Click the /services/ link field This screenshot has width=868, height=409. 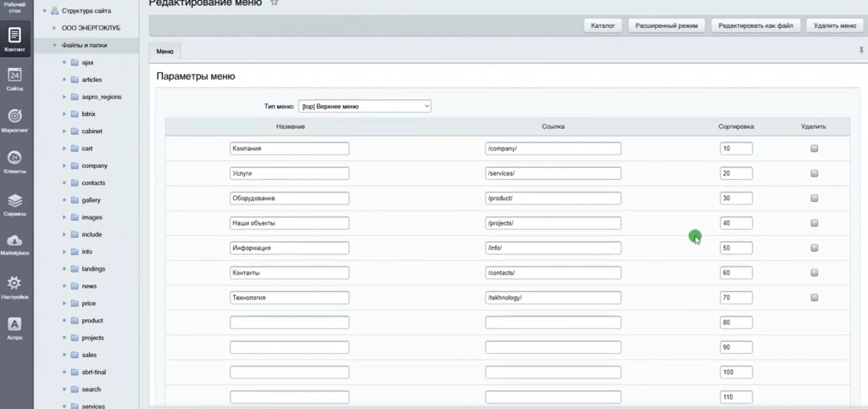click(x=553, y=173)
